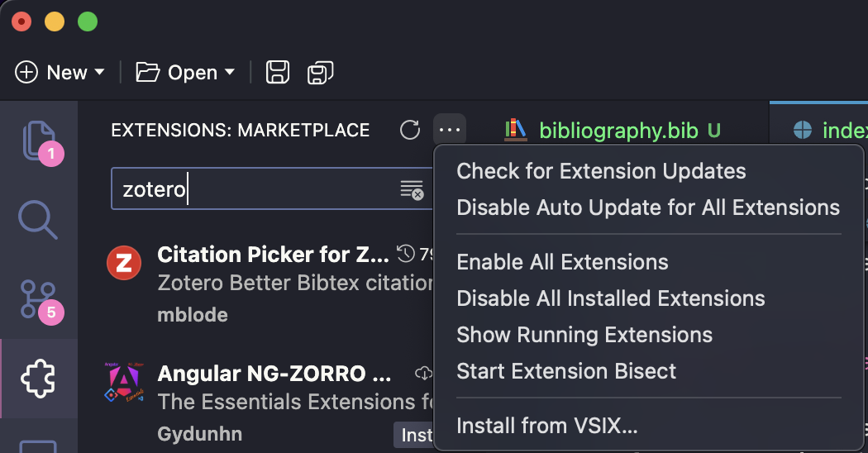868x453 pixels.
Task: Select Disable Auto Update for All Extensions
Action: [648, 207]
